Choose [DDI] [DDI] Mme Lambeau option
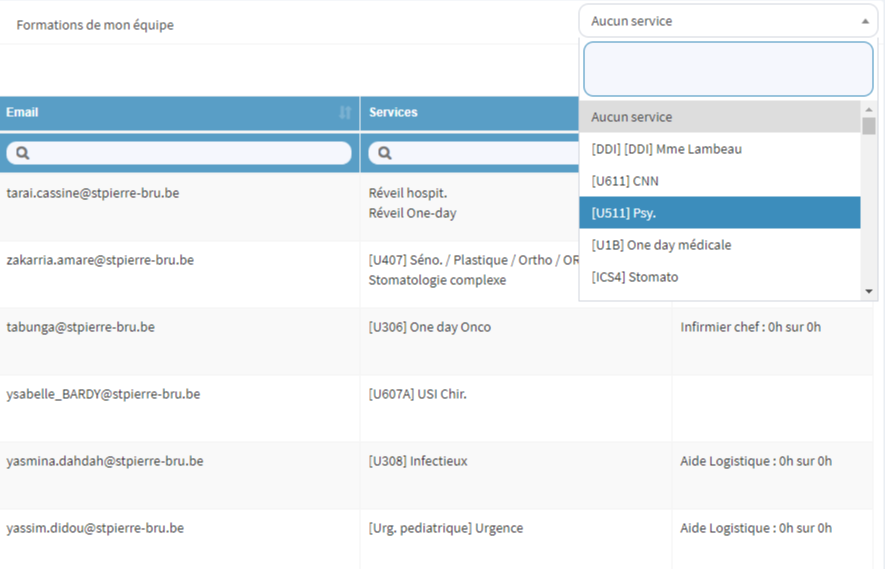The width and height of the screenshot is (885, 569). 720,149
